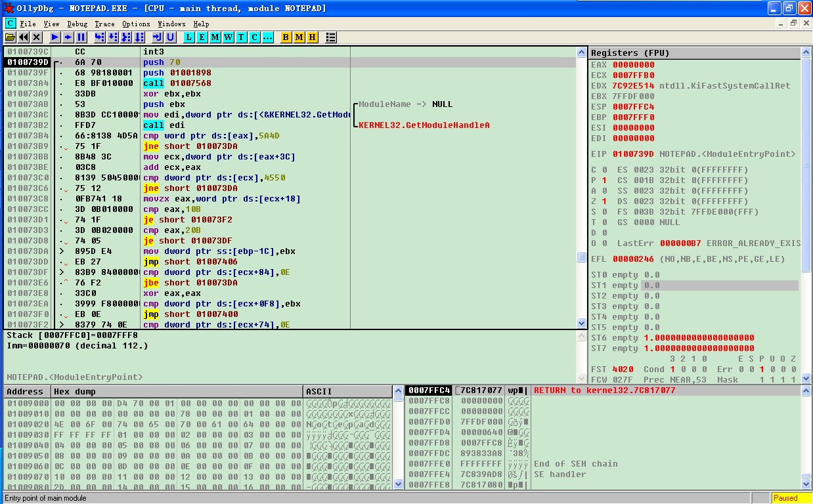Click the Address column header in dump
The image size is (813, 504).
coord(27,392)
